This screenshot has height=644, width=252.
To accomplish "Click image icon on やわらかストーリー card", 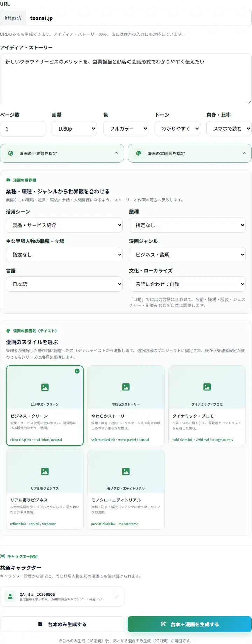I will tap(126, 387).
